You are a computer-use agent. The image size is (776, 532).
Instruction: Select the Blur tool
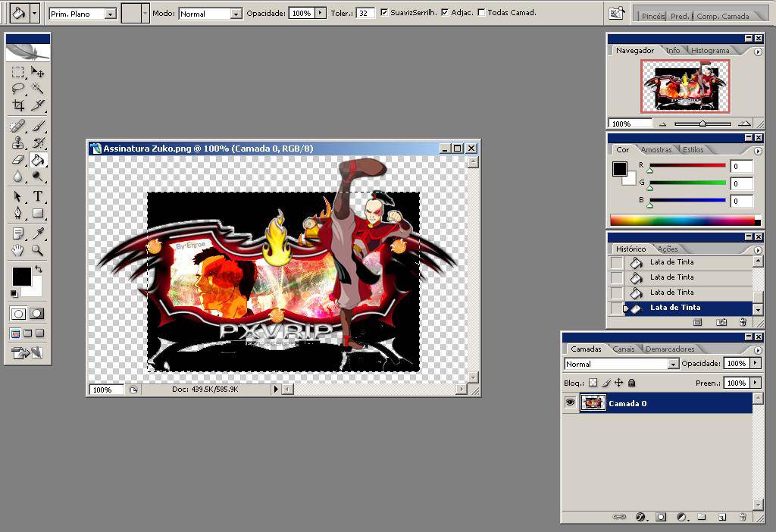(x=18, y=176)
